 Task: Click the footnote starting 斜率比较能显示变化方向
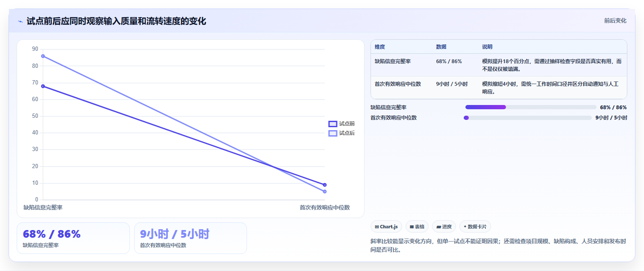[498, 245]
